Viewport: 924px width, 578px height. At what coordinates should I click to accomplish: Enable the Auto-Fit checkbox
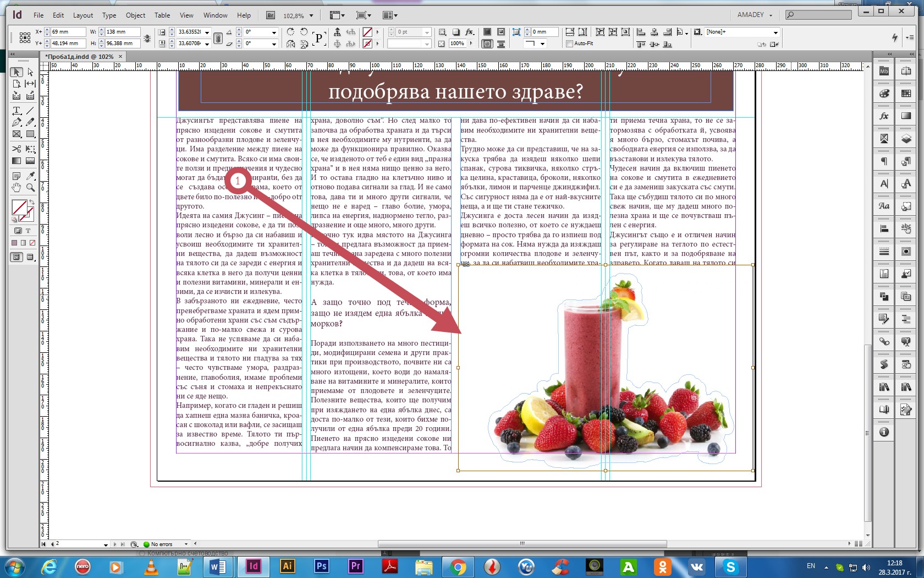click(x=569, y=43)
